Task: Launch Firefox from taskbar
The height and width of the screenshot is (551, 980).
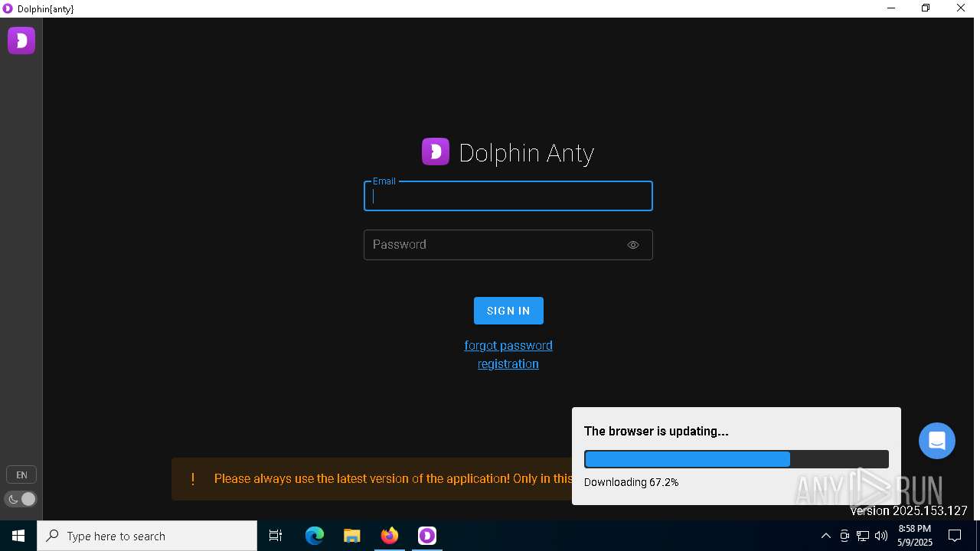Action: pyautogui.click(x=390, y=536)
